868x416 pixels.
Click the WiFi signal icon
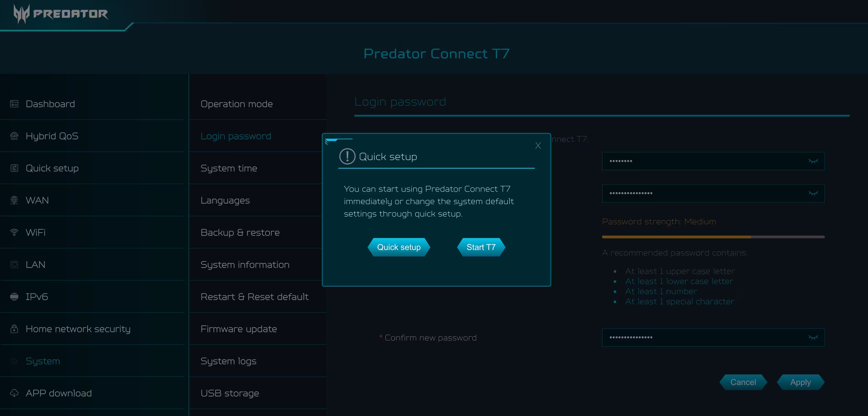point(14,232)
